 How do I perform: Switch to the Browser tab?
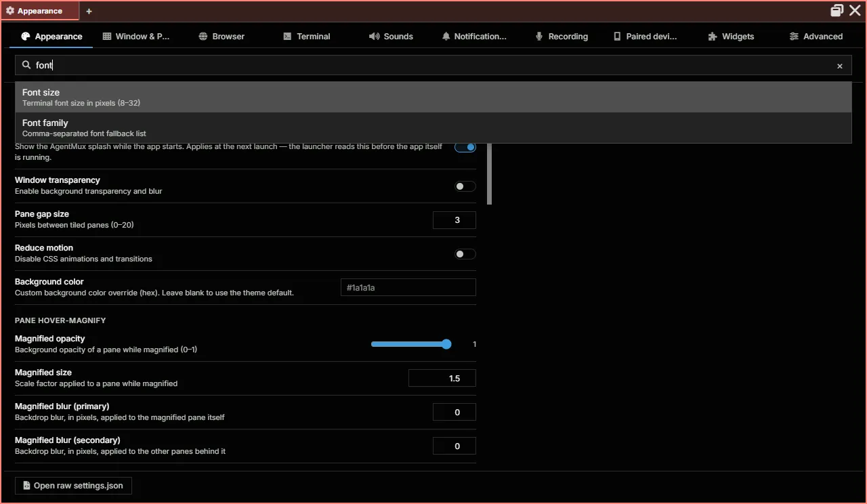[x=221, y=37]
